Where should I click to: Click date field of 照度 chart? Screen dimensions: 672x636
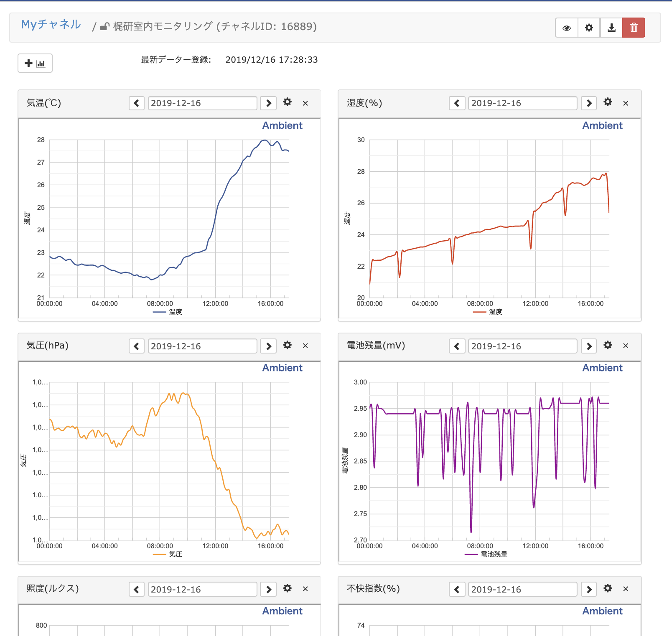pyautogui.click(x=203, y=590)
